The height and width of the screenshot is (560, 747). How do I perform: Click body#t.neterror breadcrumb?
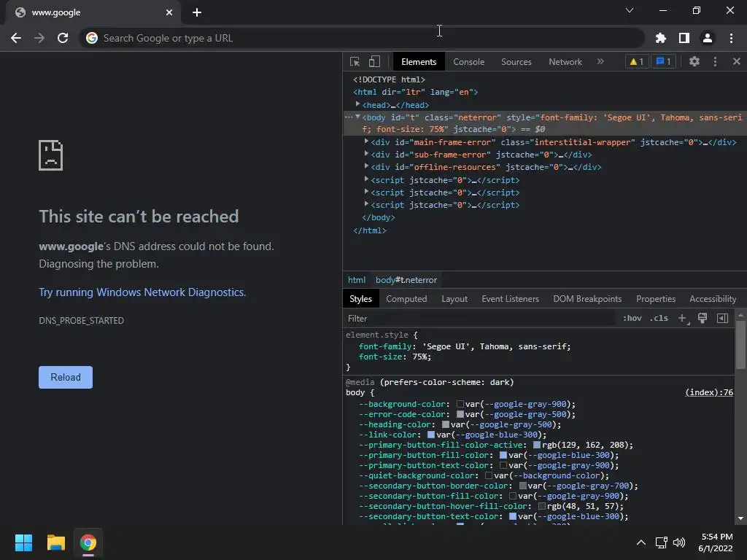click(406, 280)
